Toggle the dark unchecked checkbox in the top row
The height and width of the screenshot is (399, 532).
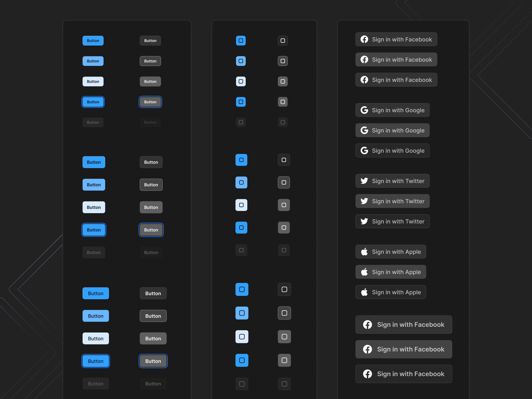click(x=283, y=41)
